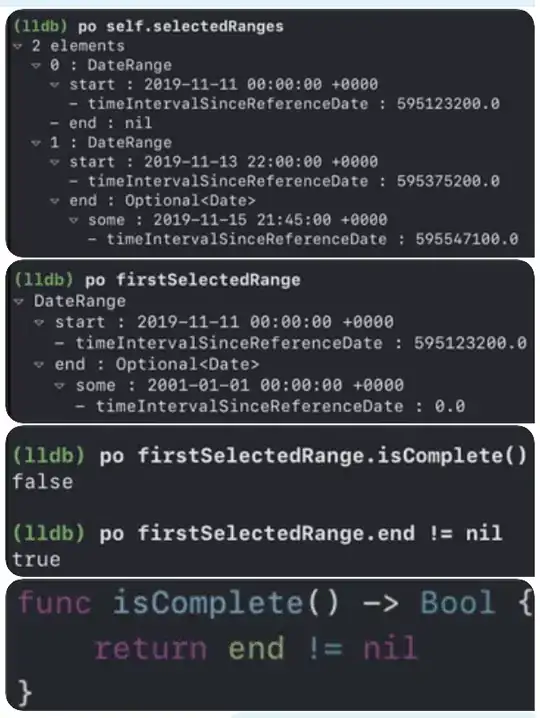
Task: Click the 'isComplete' function name in code
Action: 207,602
